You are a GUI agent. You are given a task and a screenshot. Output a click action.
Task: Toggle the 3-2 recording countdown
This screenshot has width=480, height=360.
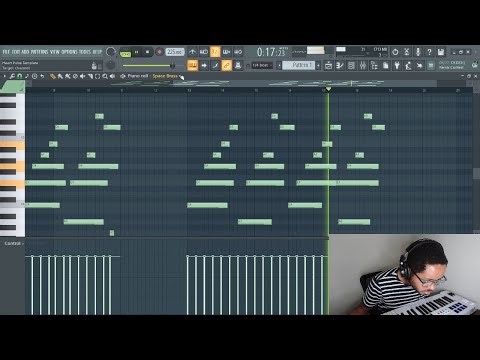(215, 52)
